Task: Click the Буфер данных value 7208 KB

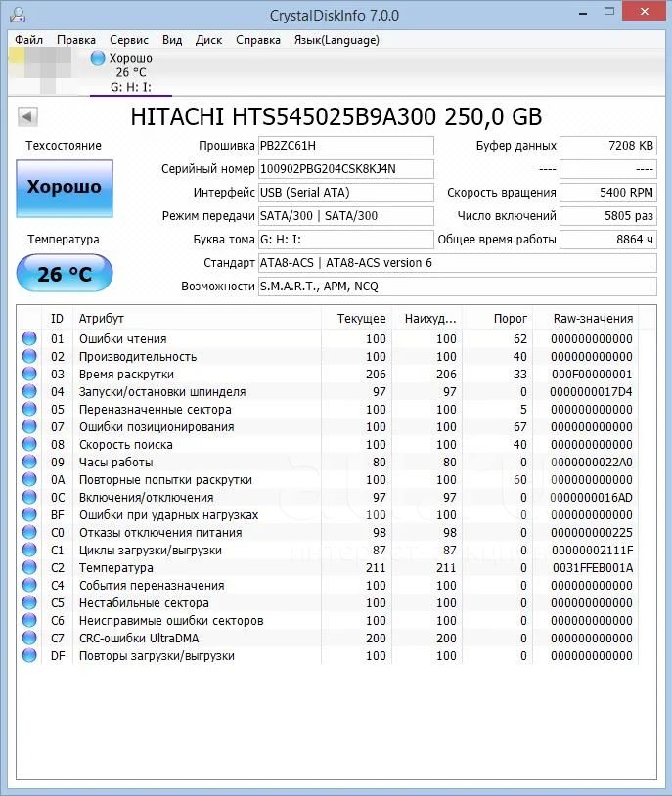Action: [x=608, y=146]
